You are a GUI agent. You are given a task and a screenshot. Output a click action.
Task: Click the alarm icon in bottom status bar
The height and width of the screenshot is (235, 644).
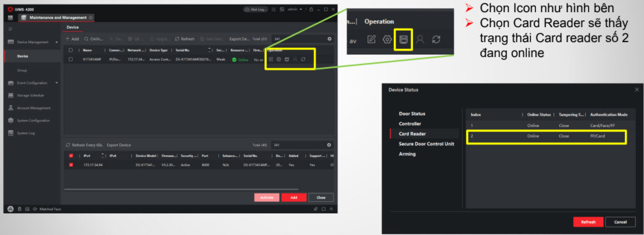pos(11,209)
